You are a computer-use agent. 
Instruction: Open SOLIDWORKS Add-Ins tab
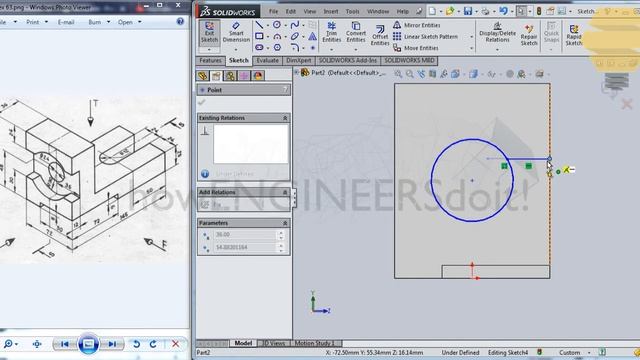(348, 60)
